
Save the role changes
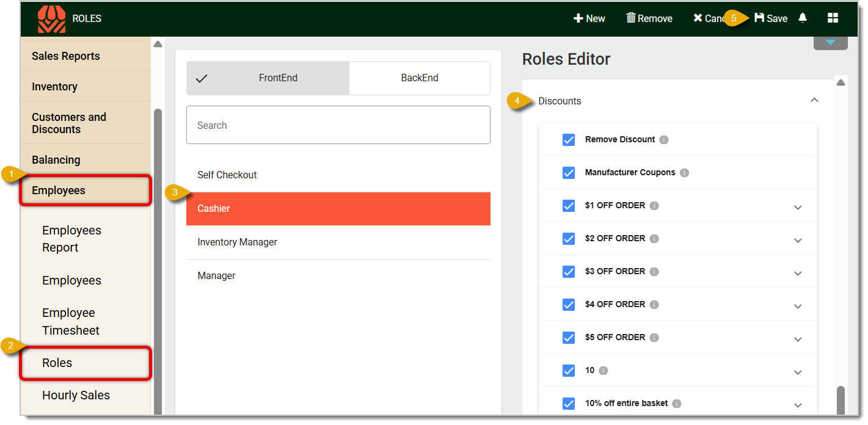pos(771,18)
